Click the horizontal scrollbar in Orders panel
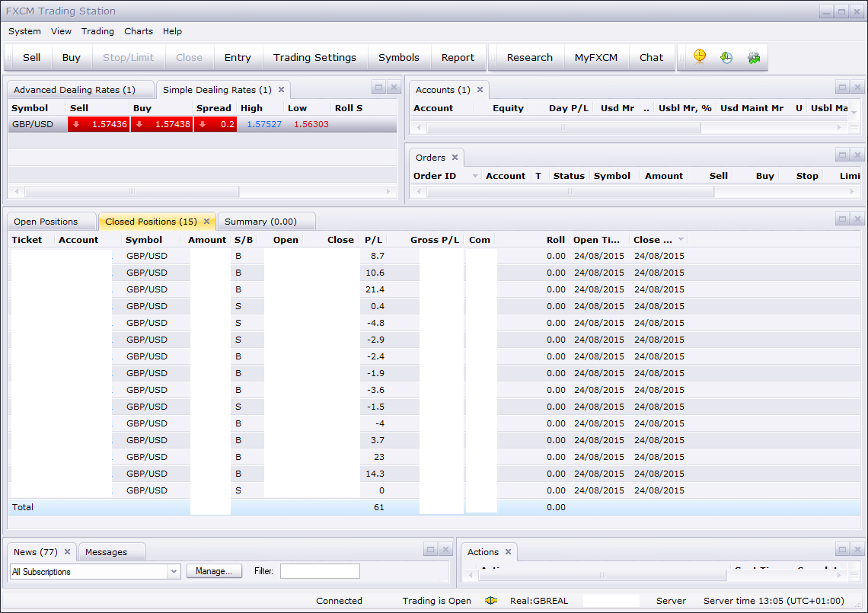Screen dimensions: 868x613 pos(570,192)
